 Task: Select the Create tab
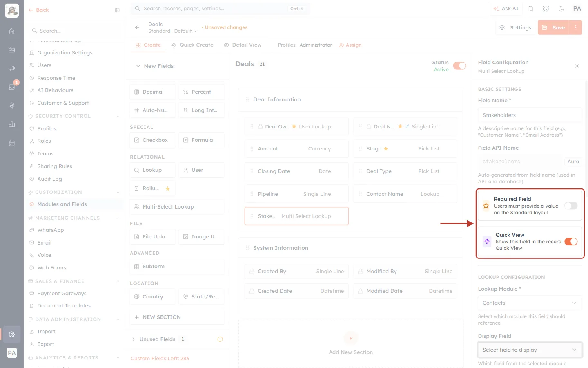click(x=148, y=45)
